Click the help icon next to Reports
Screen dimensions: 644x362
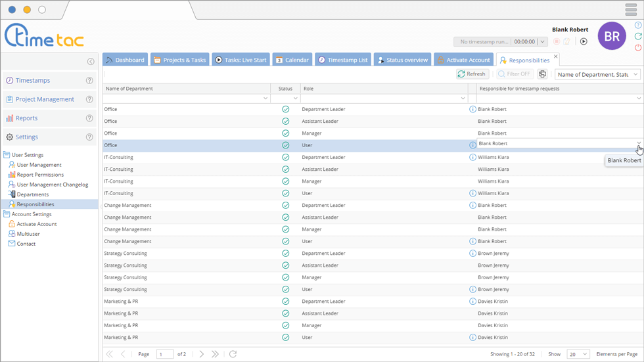click(89, 118)
